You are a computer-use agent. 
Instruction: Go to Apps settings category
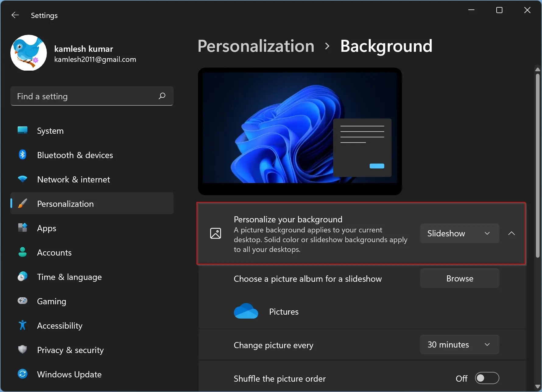pyautogui.click(x=47, y=228)
